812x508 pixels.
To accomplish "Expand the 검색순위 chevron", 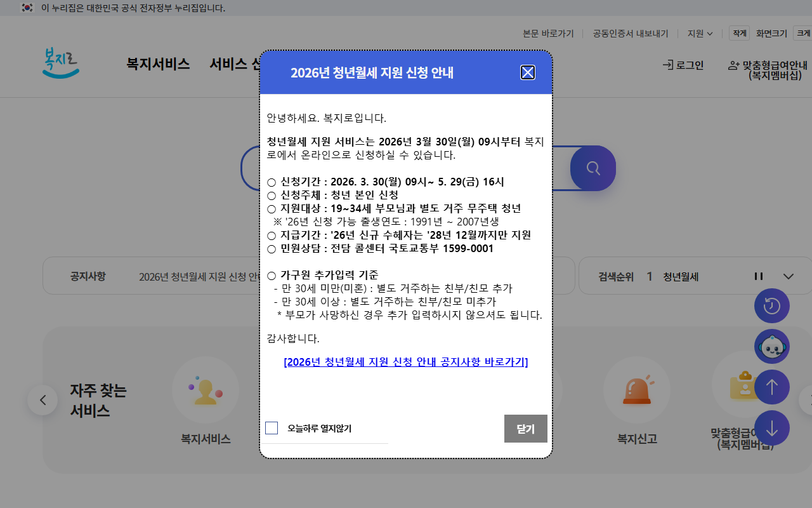I will [789, 276].
